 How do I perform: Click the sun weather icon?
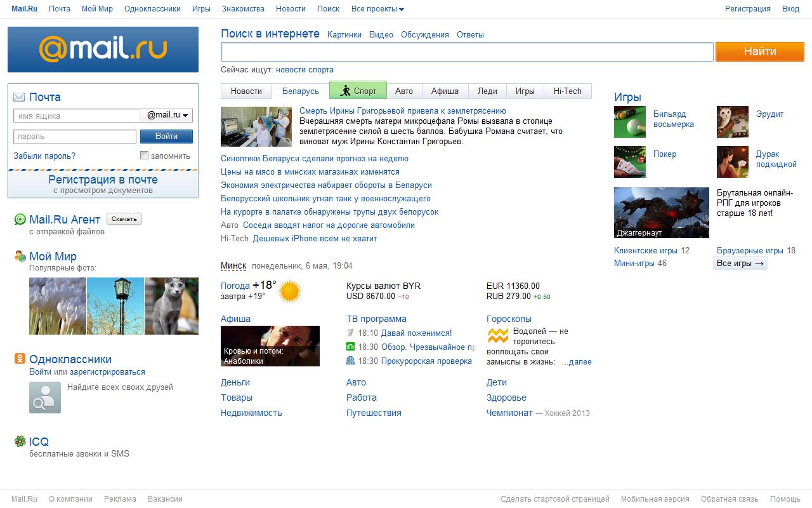point(290,291)
